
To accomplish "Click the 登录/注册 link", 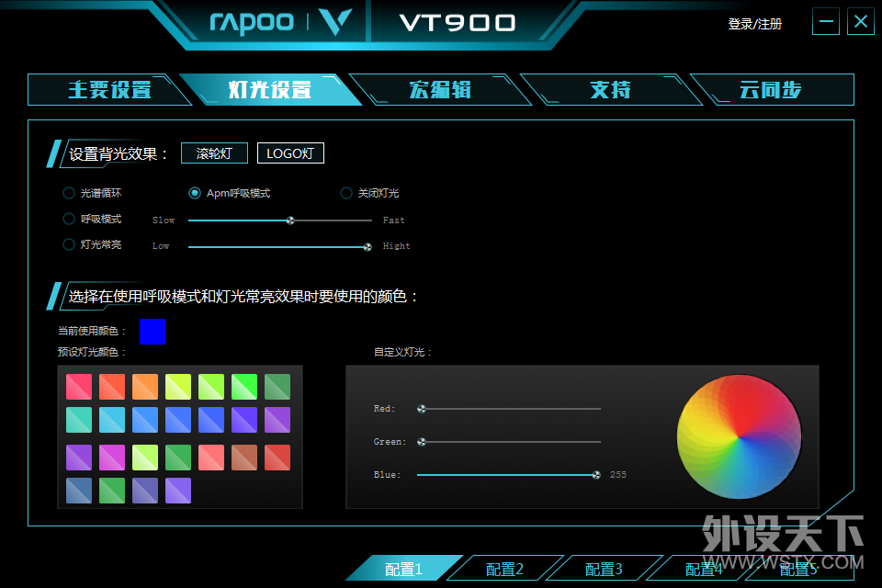I will (755, 24).
